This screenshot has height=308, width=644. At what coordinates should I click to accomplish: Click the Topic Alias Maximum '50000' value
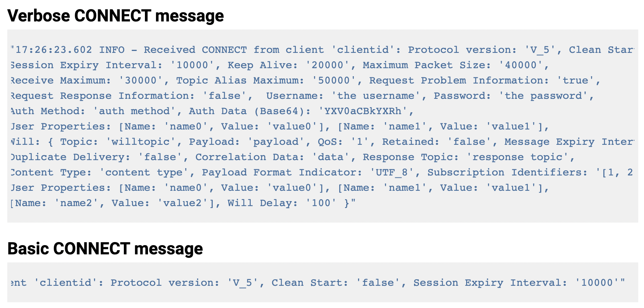[x=334, y=80]
